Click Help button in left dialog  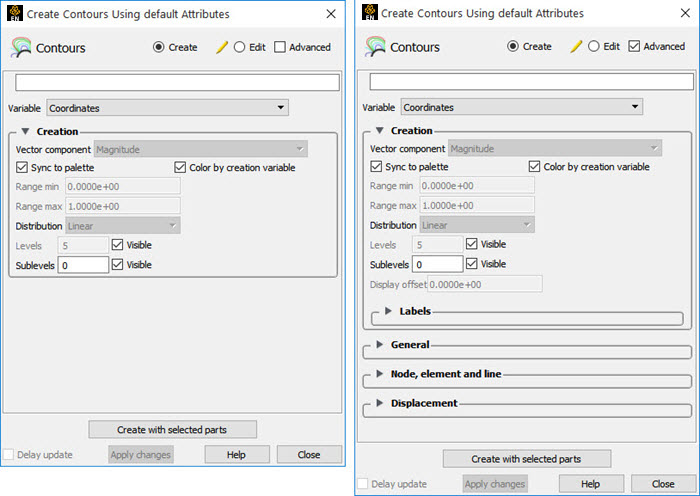coord(237,454)
